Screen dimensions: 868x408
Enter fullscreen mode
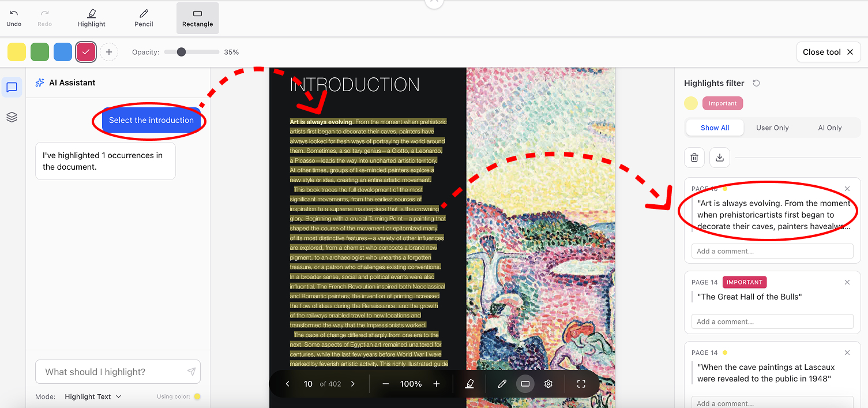click(x=581, y=384)
